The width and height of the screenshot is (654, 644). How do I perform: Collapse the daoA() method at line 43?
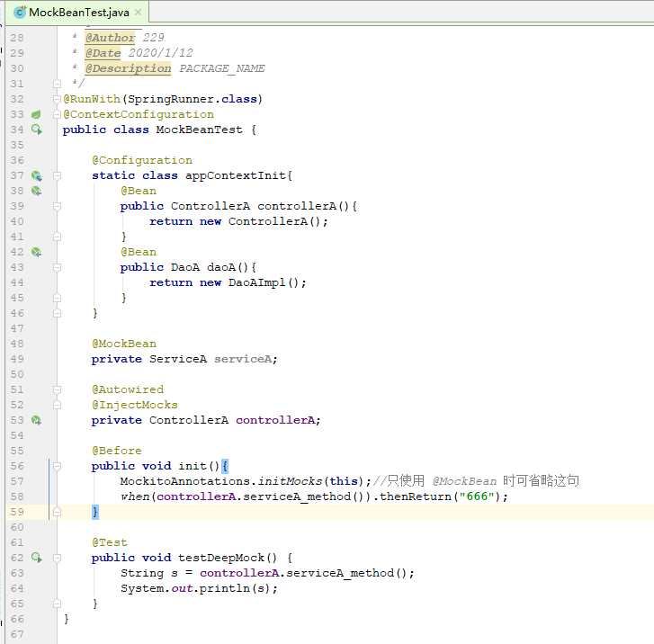[58, 267]
